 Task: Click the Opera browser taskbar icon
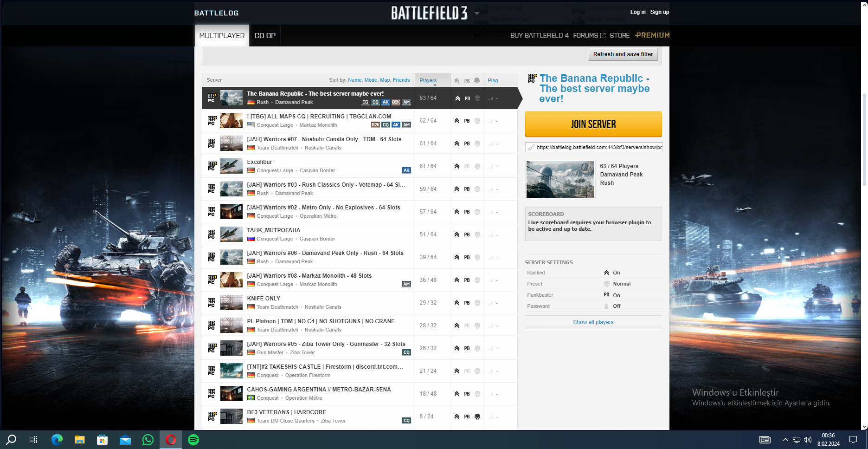coord(171,440)
